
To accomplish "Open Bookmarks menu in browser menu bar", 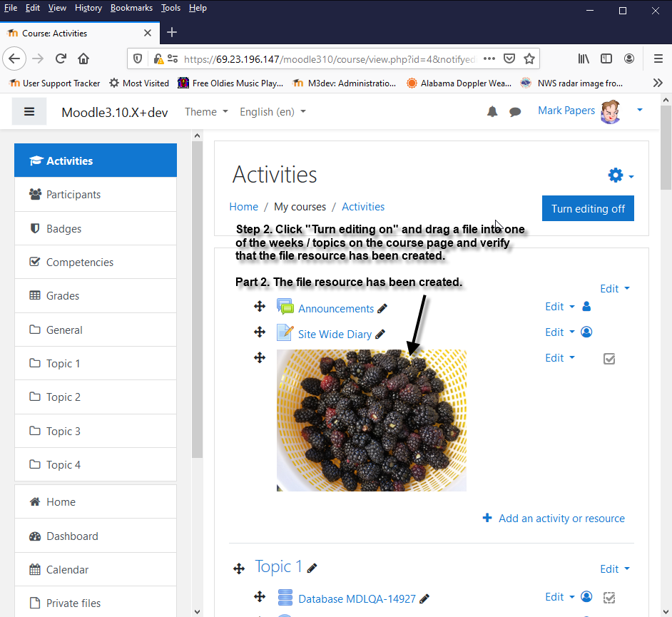I will [x=131, y=8].
